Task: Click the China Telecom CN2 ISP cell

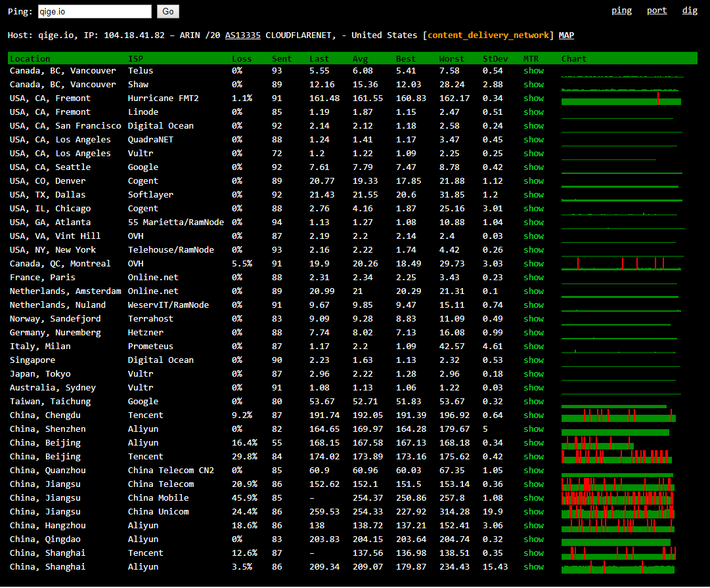Action: coord(171,471)
